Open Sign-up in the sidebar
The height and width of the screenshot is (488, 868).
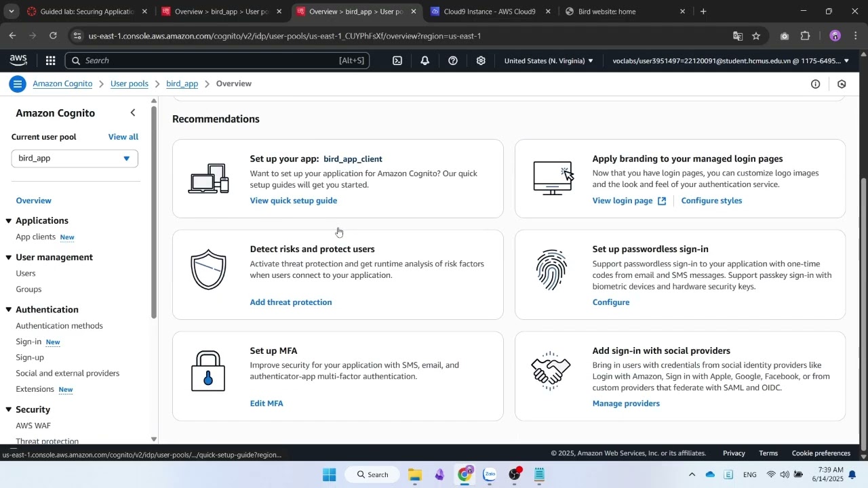[30, 358]
